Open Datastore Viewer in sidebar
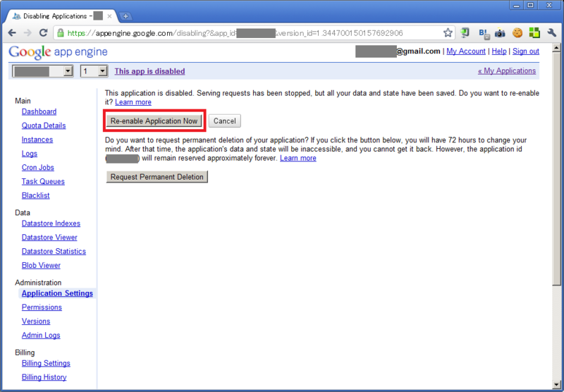564x392 pixels. [x=49, y=238]
